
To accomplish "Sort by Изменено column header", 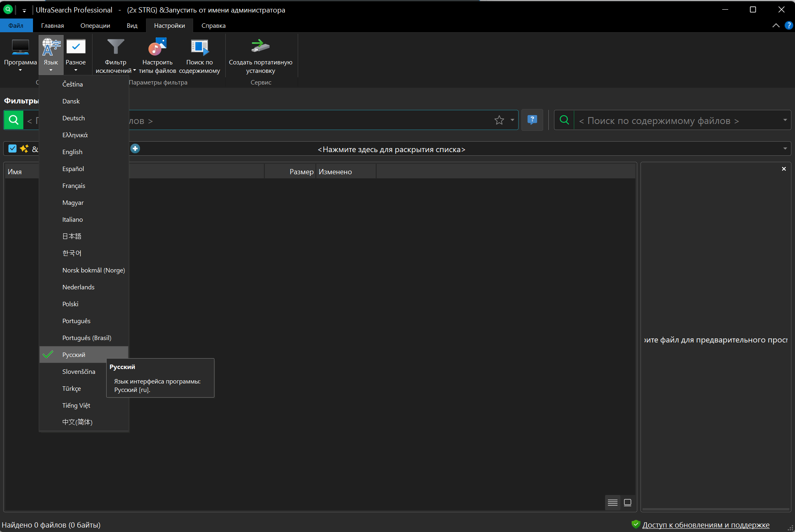I will 346,171.
